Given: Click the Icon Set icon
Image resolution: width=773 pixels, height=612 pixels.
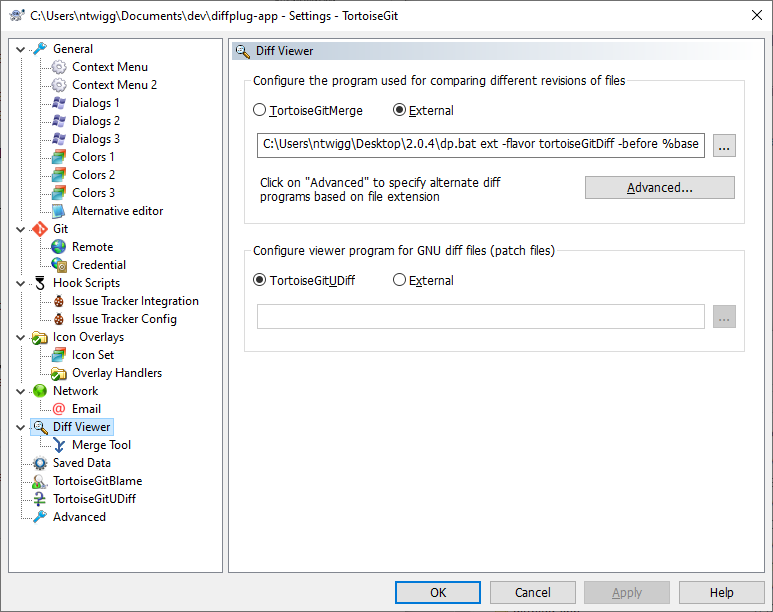Looking at the screenshot, I should 59,355.
